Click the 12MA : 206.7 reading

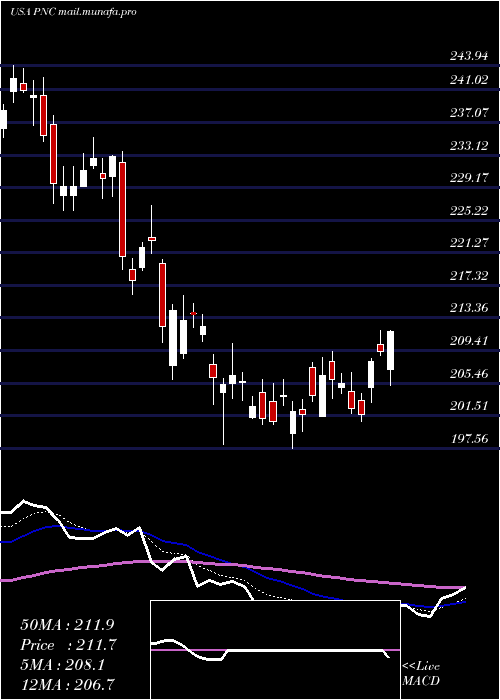(68, 684)
